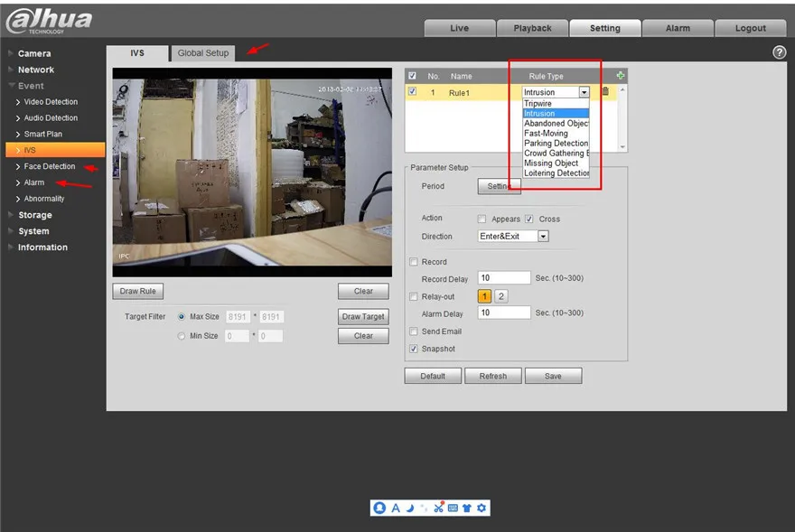Click the moon icon in floating toolbar
795x532 pixels.
pyautogui.click(x=410, y=509)
